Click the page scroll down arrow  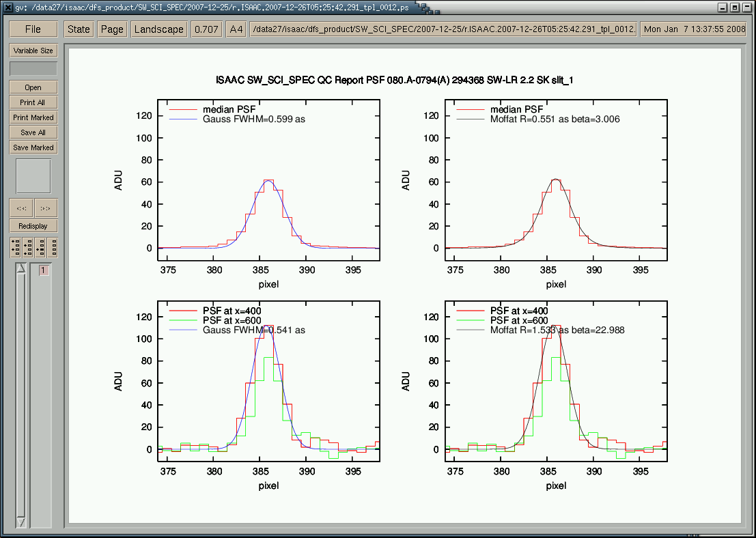(20, 522)
